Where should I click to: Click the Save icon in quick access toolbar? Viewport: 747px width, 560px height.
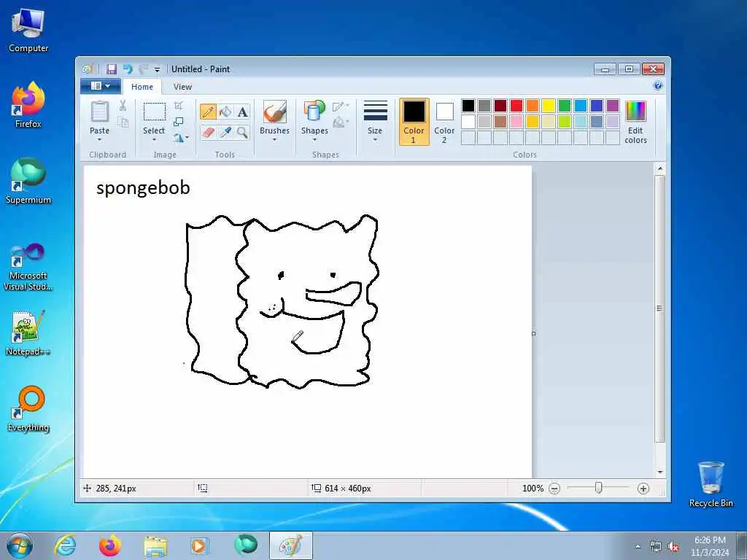(x=112, y=69)
